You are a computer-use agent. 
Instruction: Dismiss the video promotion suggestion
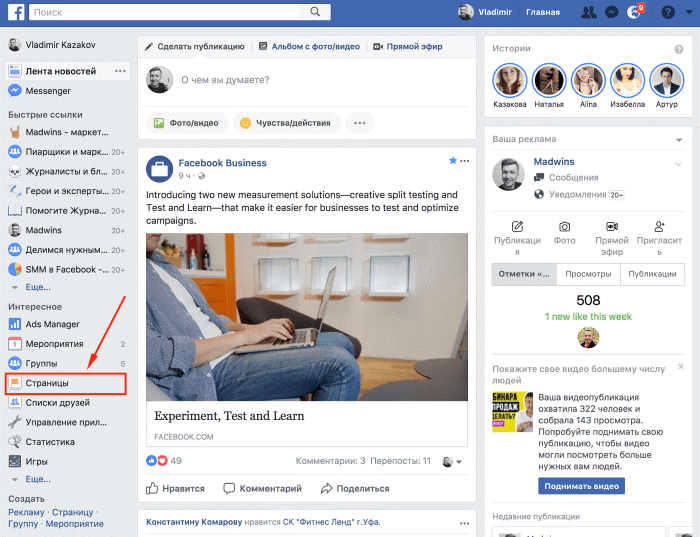tap(681, 366)
